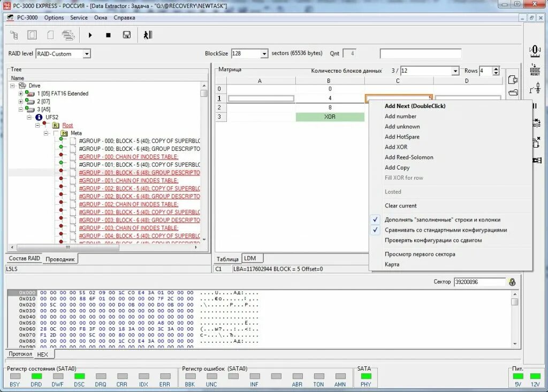Click the Сектор input field
548x392 pixels.
click(479, 282)
